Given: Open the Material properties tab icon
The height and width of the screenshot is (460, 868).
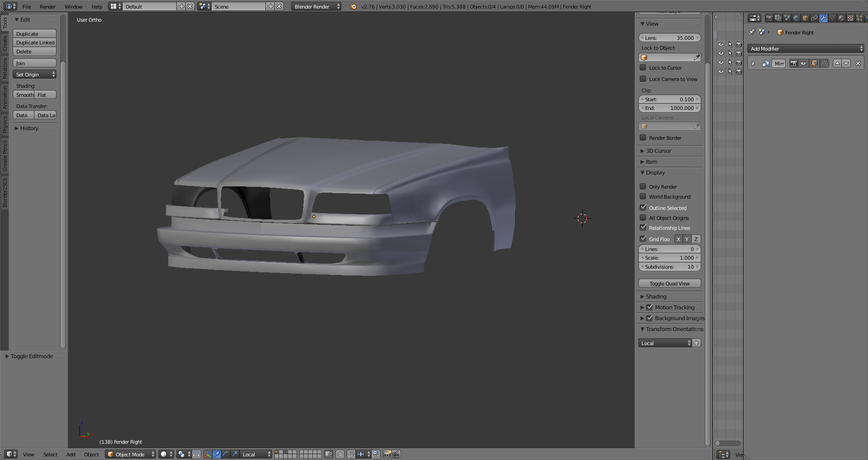Looking at the screenshot, I should click(841, 18).
